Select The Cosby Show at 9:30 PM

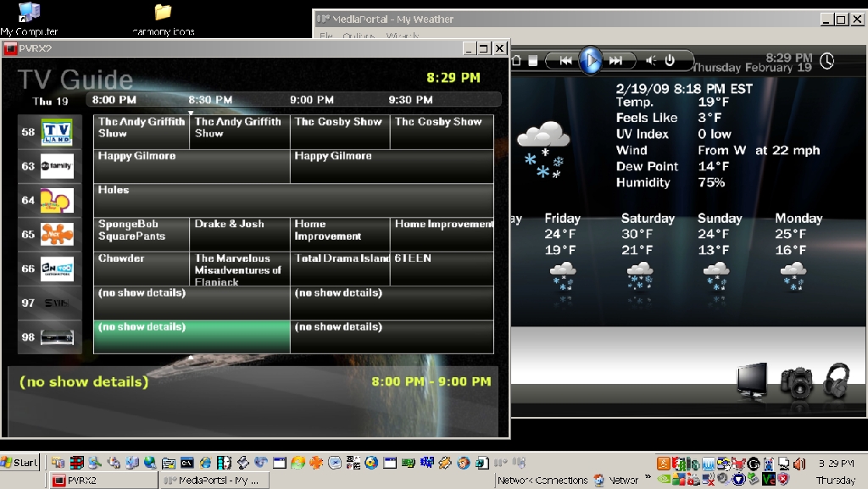(x=442, y=132)
